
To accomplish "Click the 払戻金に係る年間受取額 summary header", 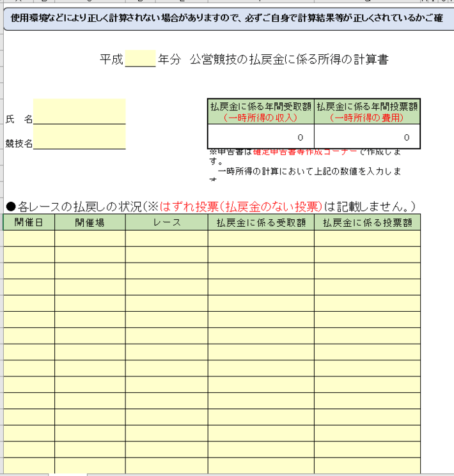I will click(x=261, y=112).
